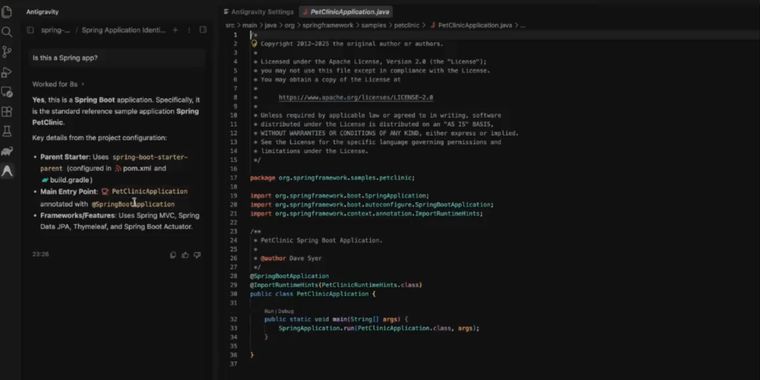Open the Gradle elephant view
Screen dimensions: 760x380
(x=7, y=151)
